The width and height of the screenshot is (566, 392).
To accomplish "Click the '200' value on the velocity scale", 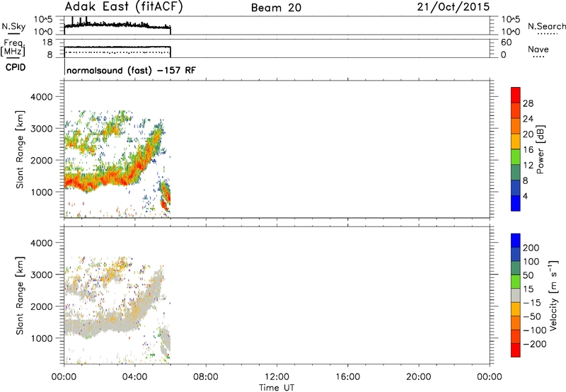I will pyautogui.click(x=531, y=248).
